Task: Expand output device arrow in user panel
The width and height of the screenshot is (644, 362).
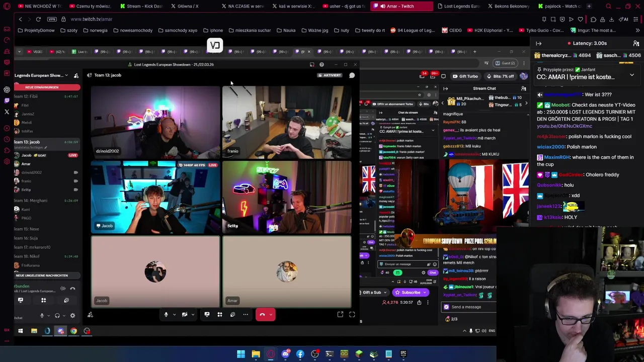Action: pyautogui.click(x=64, y=316)
